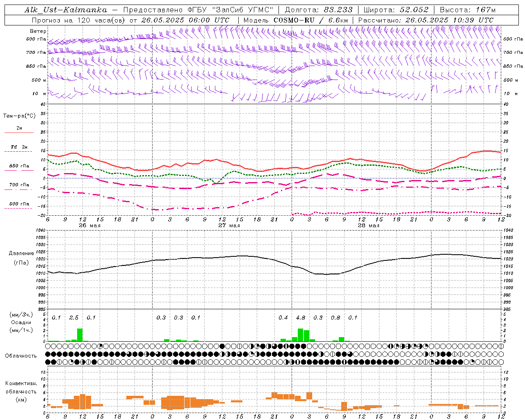
Task: Click the Облачность cloudiness row label
Action: pyautogui.click(x=21, y=356)
